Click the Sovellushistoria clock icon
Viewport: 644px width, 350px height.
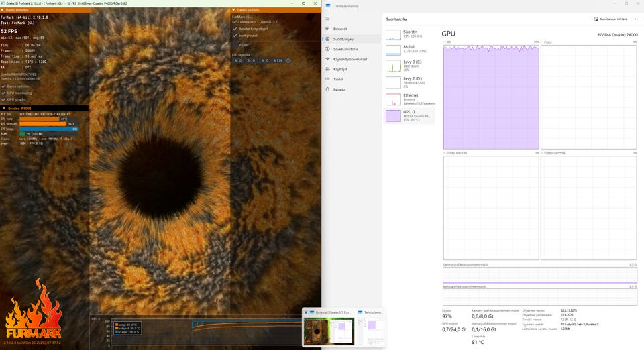click(327, 49)
